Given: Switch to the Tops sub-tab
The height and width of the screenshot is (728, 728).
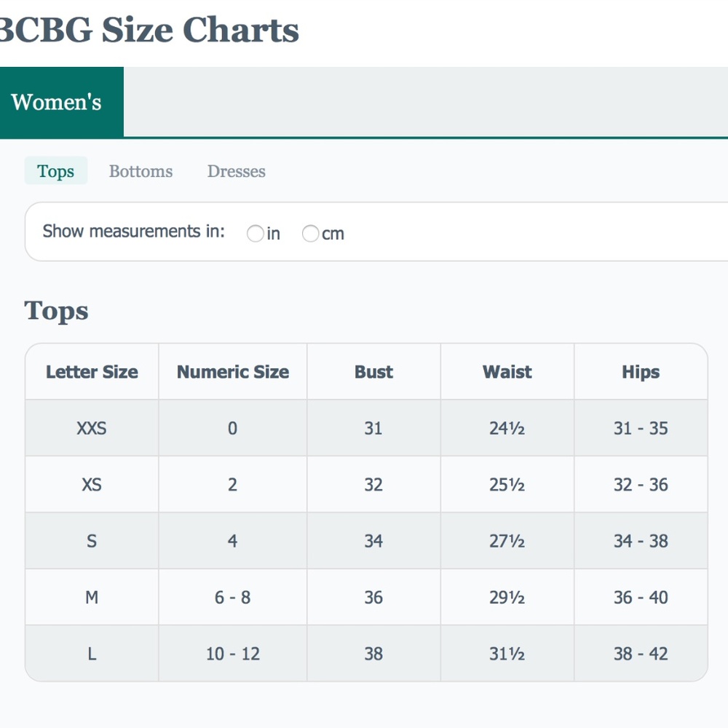Looking at the screenshot, I should [56, 171].
